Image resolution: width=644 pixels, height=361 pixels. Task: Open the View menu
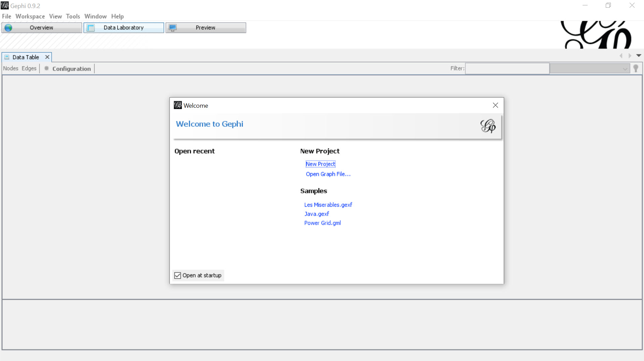pyautogui.click(x=55, y=16)
